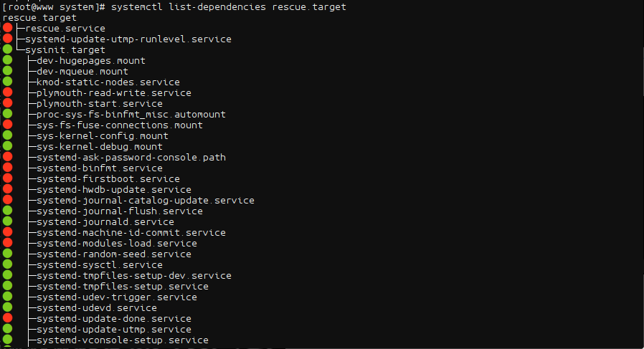This screenshot has width=644, height=349.
Task: Click systemd-journal-catalog-update.service entry
Action: [x=146, y=201]
